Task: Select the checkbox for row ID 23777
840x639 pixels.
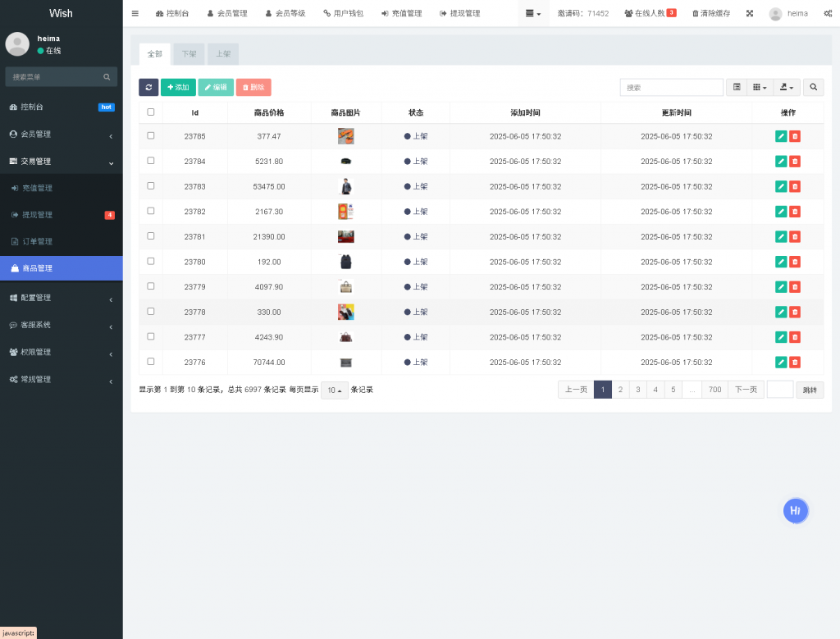Action: click(151, 336)
